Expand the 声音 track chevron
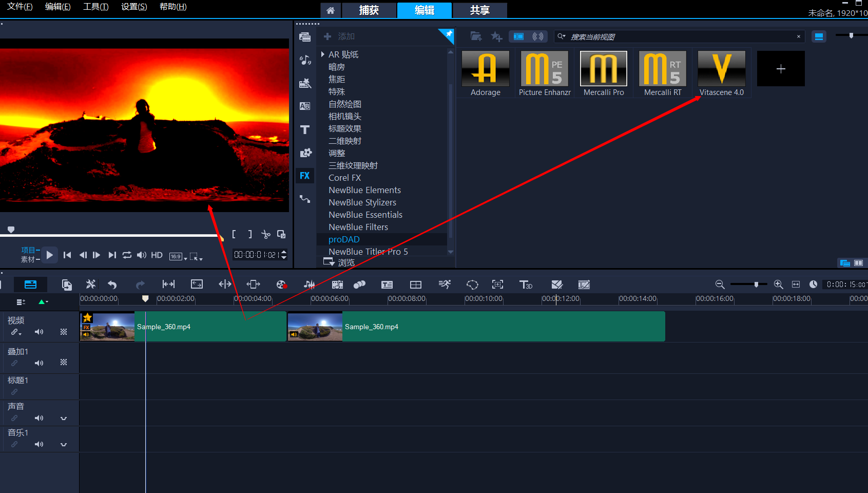The height and width of the screenshot is (493, 868). pos(64,418)
